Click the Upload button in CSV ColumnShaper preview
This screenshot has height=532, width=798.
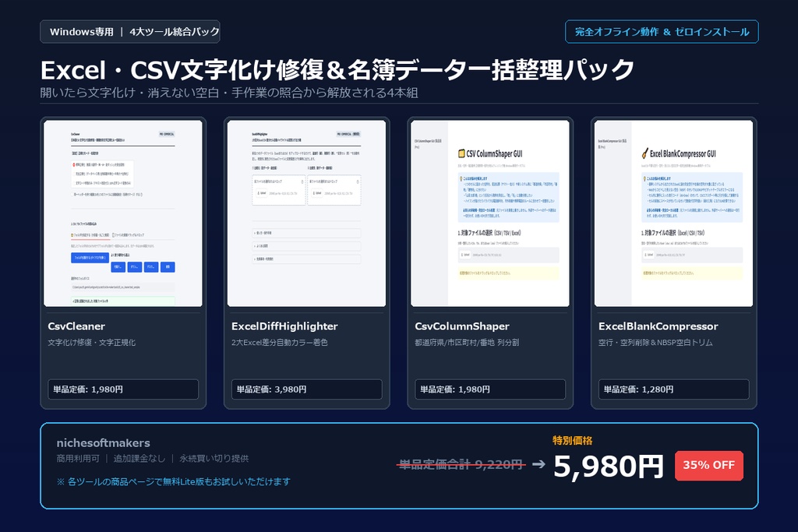[464, 255]
